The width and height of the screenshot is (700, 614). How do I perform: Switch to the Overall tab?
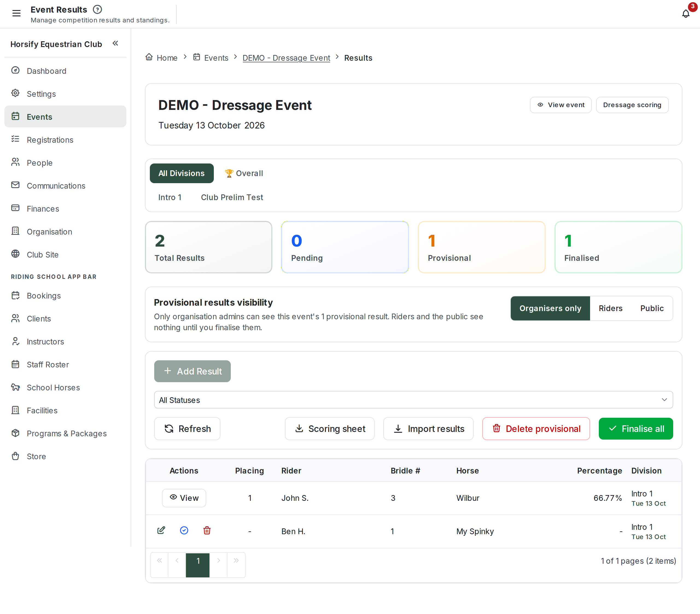(x=244, y=173)
